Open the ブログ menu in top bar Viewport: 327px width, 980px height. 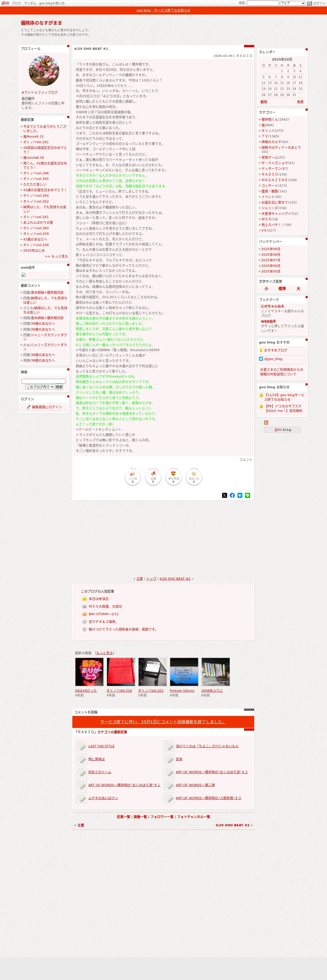coord(16,3)
